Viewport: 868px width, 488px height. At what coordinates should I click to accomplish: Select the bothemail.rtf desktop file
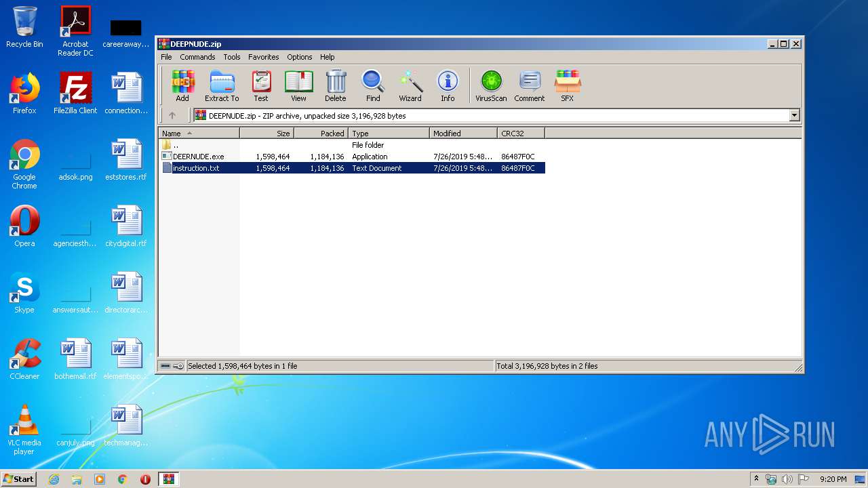pyautogui.click(x=75, y=359)
